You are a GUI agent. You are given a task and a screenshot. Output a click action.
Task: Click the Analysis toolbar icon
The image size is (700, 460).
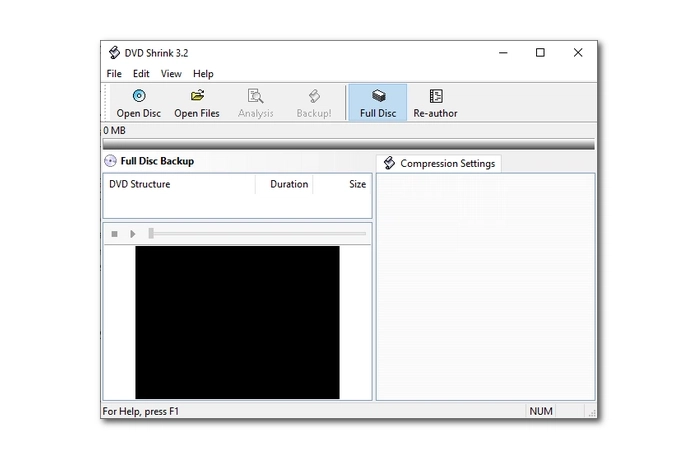point(255,103)
